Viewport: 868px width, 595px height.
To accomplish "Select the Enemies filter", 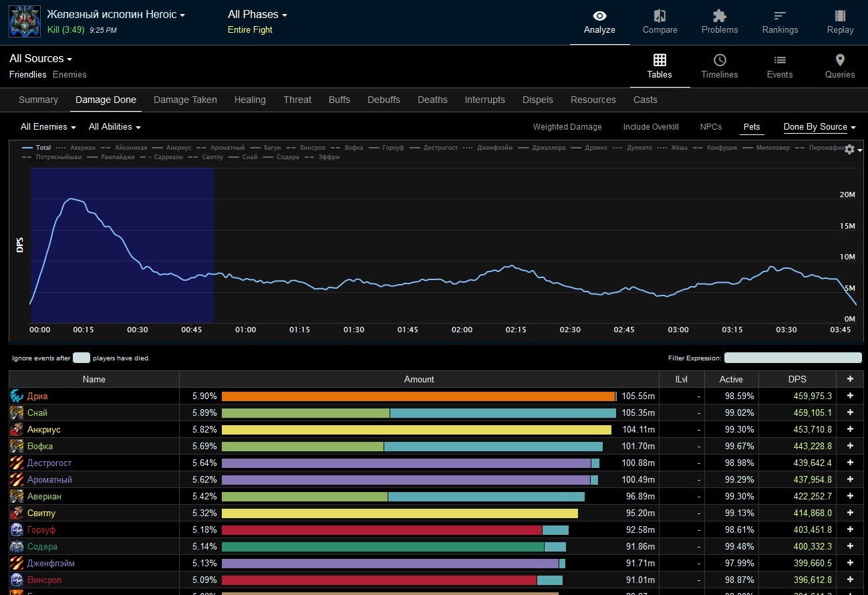I will click(69, 74).
